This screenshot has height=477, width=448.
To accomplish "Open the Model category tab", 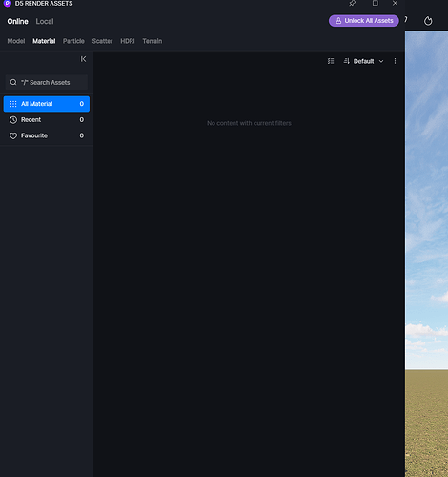I will tap(16, 41).
